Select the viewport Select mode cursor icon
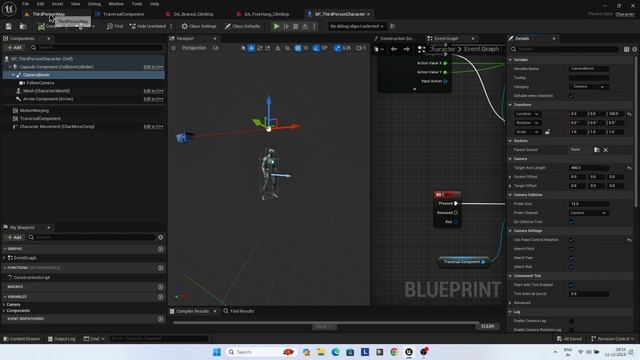 [243, 48]
